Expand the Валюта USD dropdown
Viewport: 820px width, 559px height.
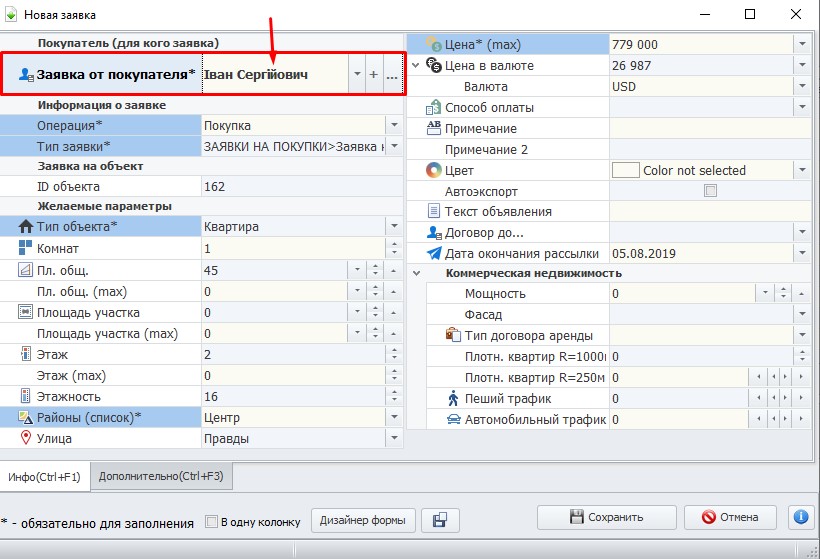(801, 87)
